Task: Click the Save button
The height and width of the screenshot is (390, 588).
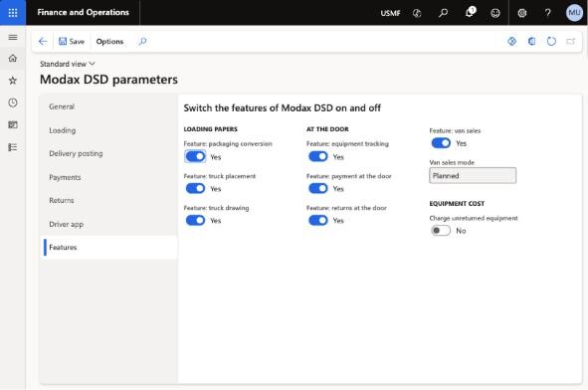Action: pyautogui.click(x=72, y=41)
